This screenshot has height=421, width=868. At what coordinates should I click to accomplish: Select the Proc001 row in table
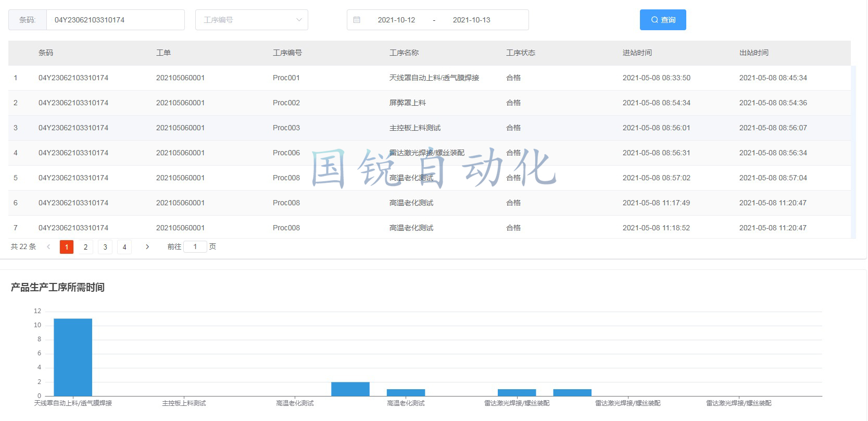tap(286, 78)
